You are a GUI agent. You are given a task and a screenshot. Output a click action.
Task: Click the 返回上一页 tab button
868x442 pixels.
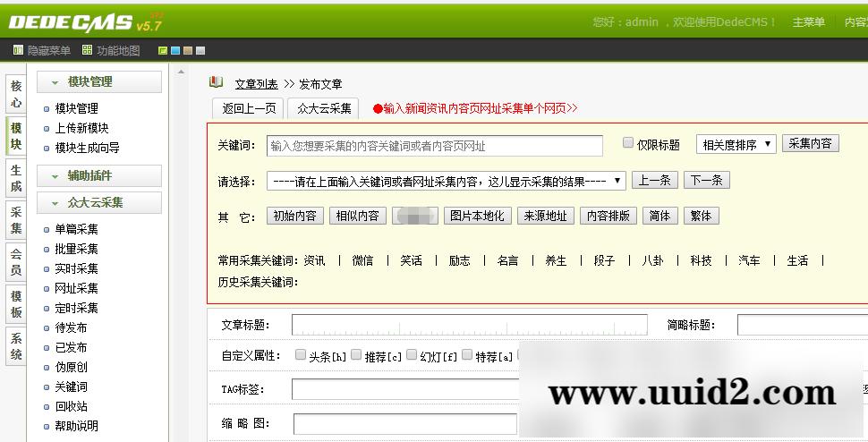click(249, 108)
